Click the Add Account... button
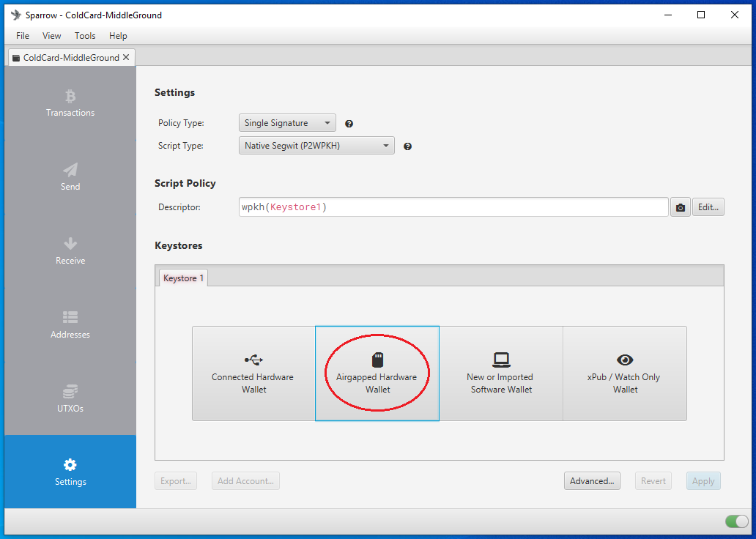The width and height of the screenshot is (756, 539). click(245, 481)
